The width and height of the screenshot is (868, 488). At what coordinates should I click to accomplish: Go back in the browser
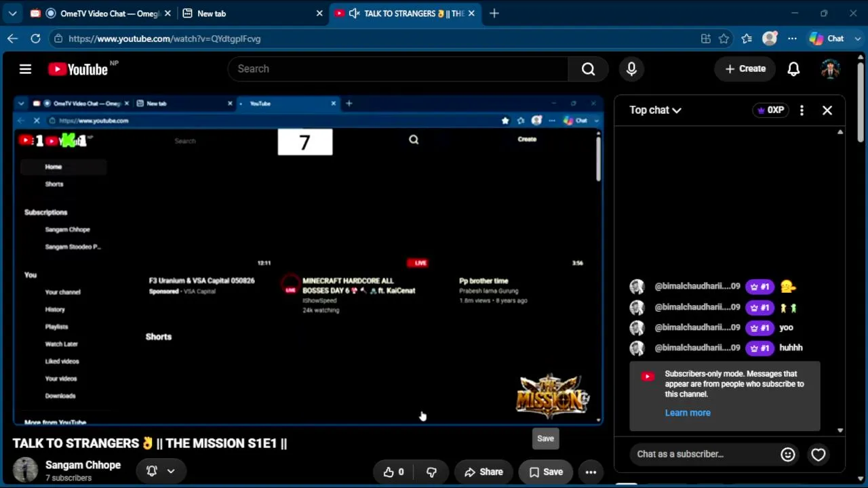click(13, 39)
